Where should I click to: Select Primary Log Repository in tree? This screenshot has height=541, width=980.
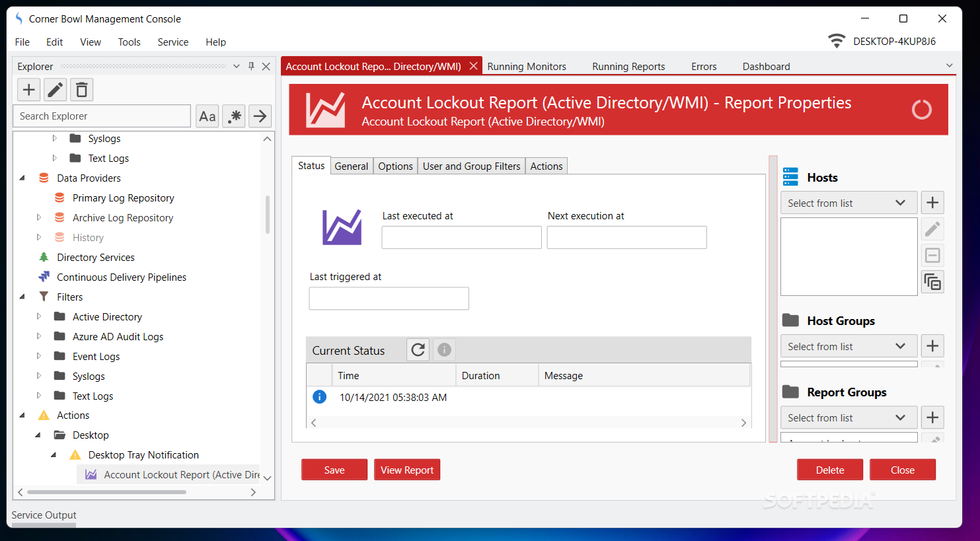[x=124, y=198]
